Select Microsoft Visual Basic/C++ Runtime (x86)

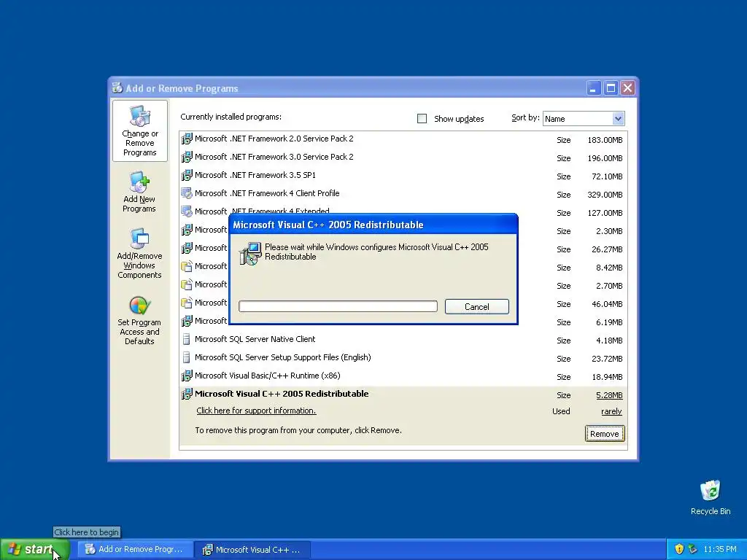403,376
